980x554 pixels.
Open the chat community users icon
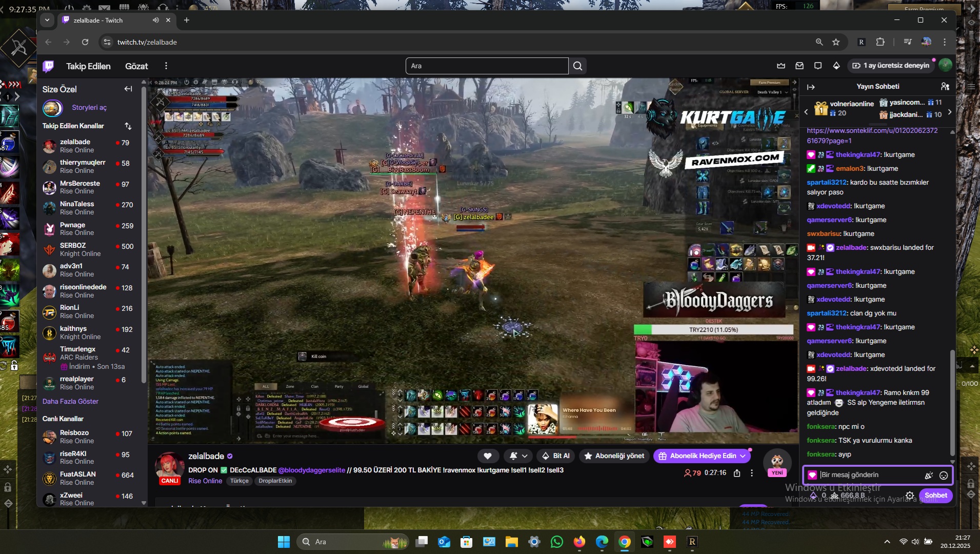tap(945, 86)
